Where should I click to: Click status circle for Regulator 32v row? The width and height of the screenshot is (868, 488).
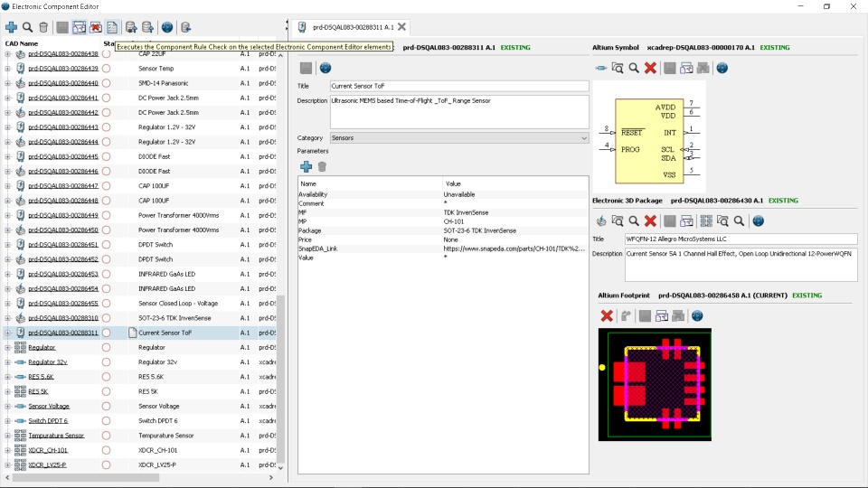[107, 361]
